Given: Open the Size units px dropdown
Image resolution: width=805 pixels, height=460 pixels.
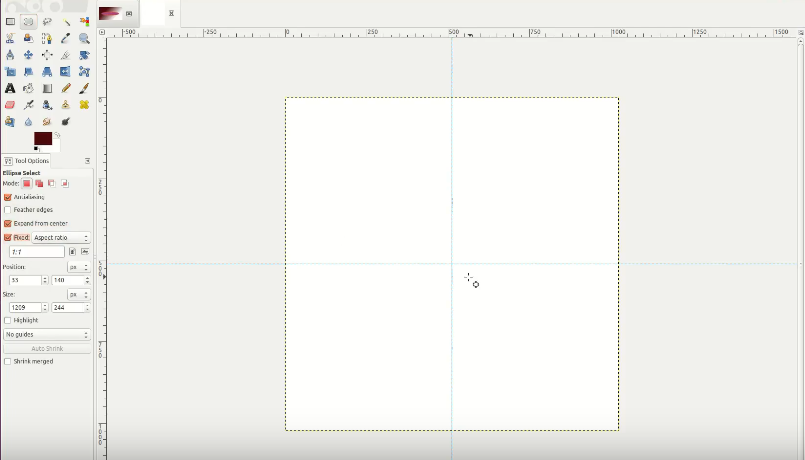Looking at the screenshot, I should 79,295.
